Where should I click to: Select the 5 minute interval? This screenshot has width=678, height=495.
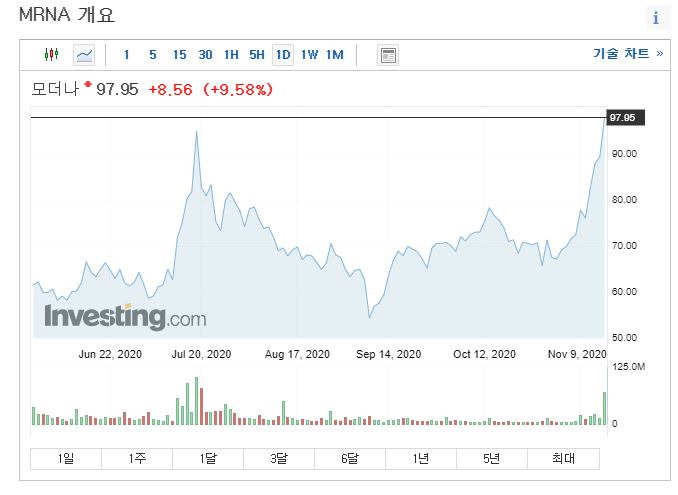[153, 55]
